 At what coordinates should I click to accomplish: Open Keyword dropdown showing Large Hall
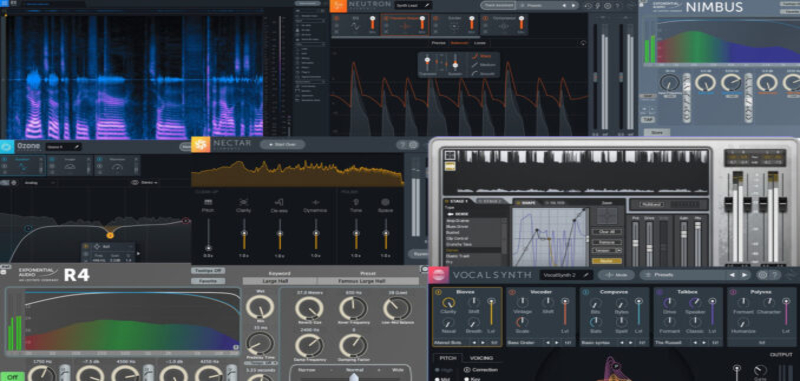pyautogui.click(x=280, y=281)
